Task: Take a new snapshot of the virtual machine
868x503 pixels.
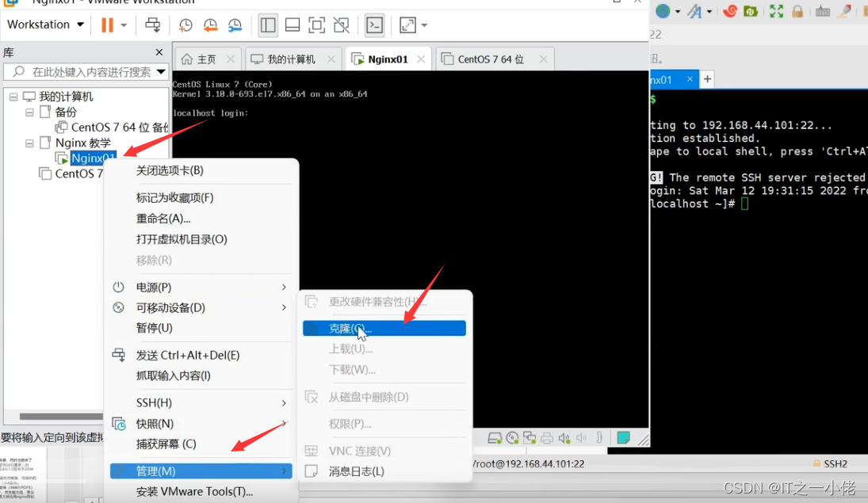Action: pyautogui.click(x=185, y=25)
